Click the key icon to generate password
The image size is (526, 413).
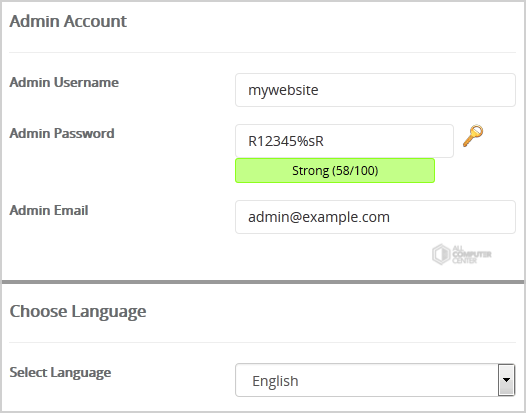coord(473,136)
